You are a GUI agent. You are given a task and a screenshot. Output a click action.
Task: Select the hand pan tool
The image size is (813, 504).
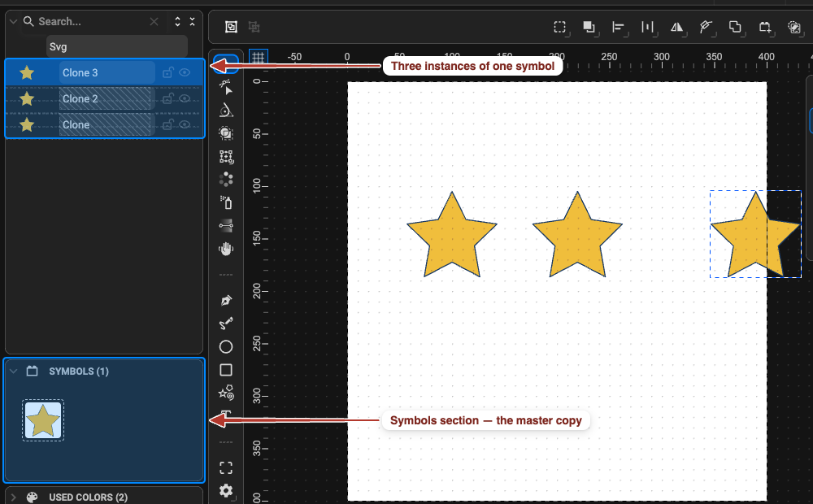pyautogui.click(x=225, y=249)
